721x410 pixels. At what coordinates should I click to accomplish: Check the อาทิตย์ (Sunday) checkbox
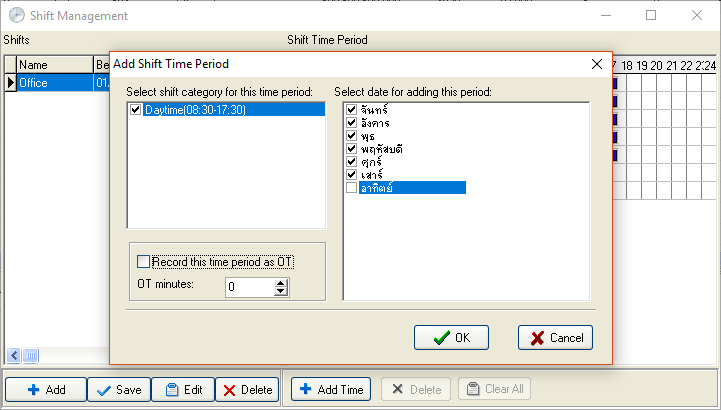351,188
